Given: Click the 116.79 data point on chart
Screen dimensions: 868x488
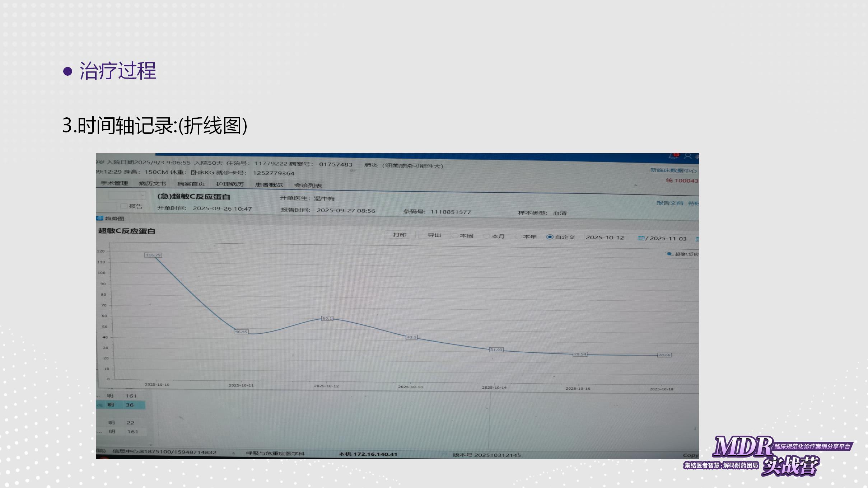Looking at the screenshot, I should [153, 255].
